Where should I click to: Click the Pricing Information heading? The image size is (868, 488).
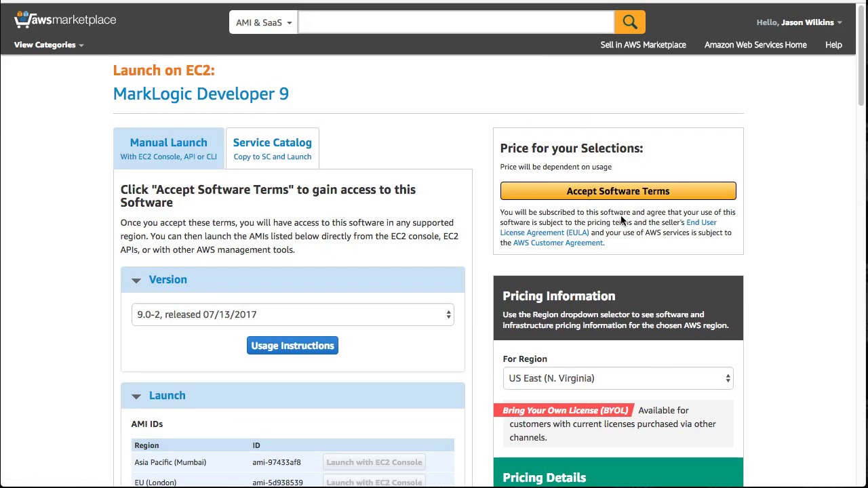559,296
